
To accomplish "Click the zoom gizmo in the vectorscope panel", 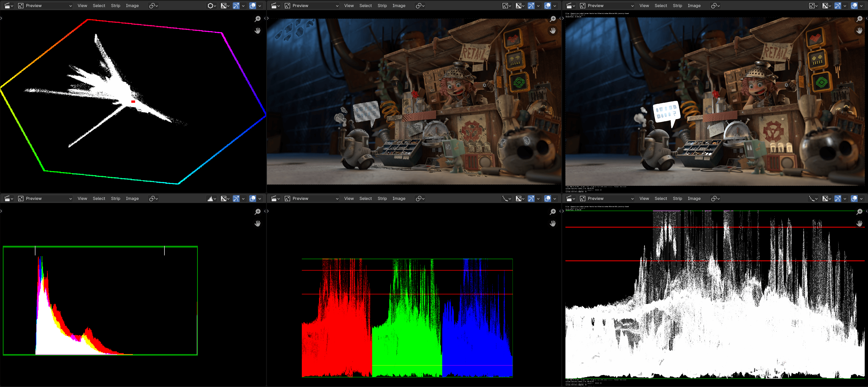I will [258, 19].
